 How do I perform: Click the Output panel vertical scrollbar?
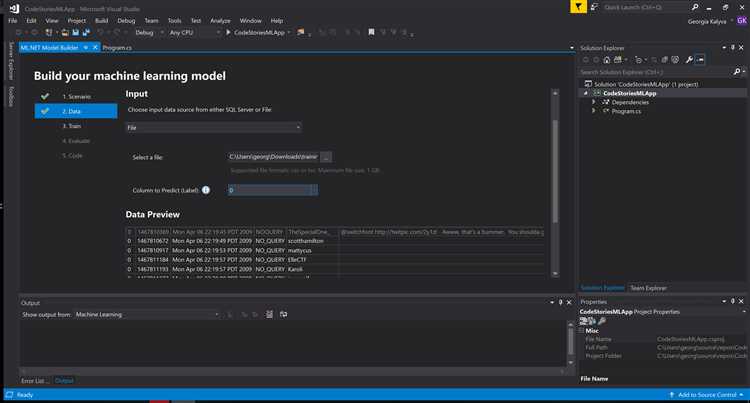point(570,343)
